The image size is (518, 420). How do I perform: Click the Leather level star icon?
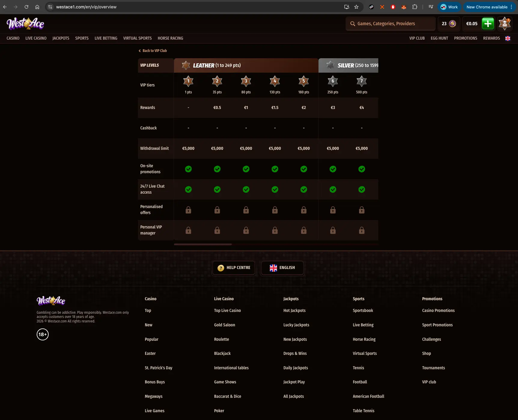[186, 65]
